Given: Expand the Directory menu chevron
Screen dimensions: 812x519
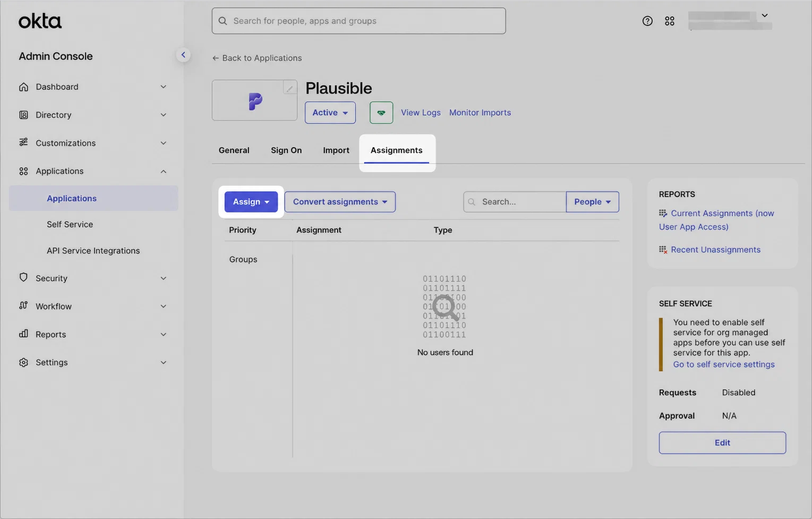Looking at the screenshot, I should click(164, 115).
